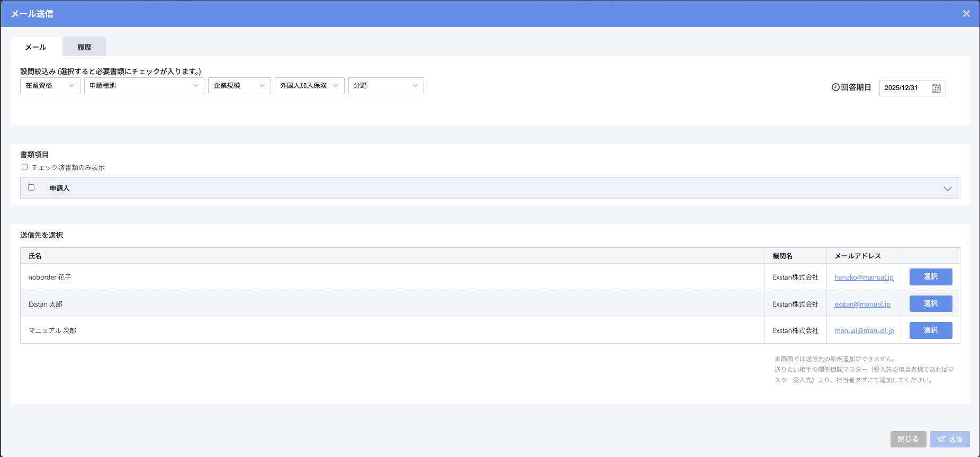
Task: Open the 外国人加入保険 dropdown
Action: (x=309, y=86)
